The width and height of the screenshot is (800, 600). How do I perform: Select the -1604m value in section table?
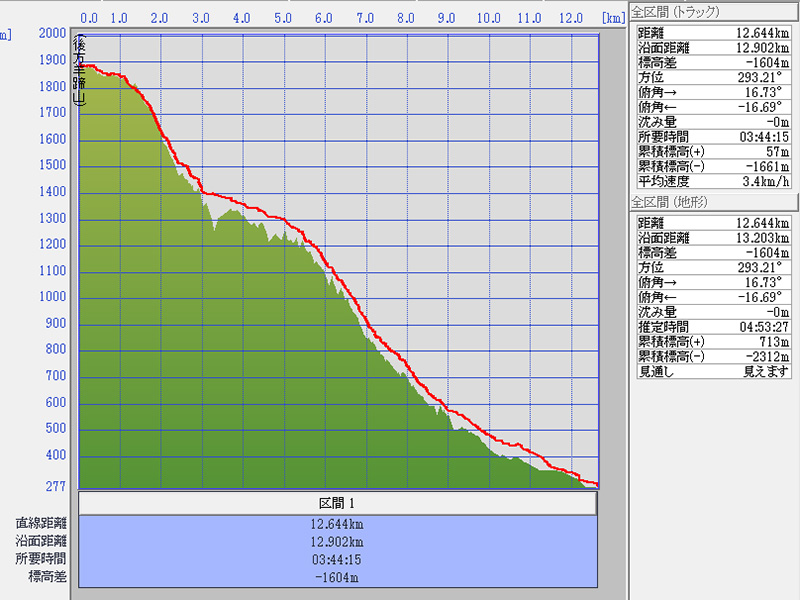coord(337,577)
